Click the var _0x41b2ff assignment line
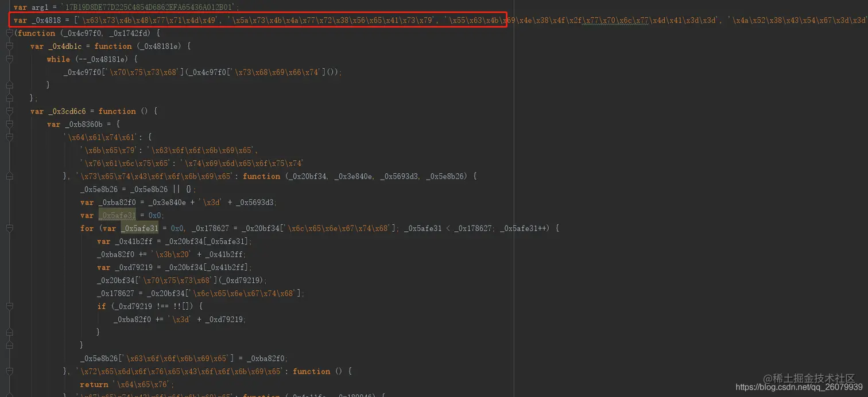The image size is (868, 397). pos(175,242)
